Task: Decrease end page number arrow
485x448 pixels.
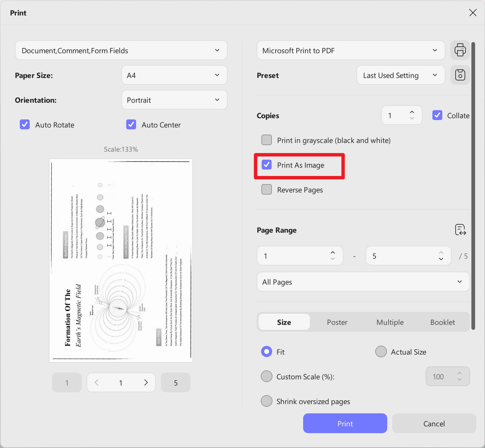Action: coord(441,259)
